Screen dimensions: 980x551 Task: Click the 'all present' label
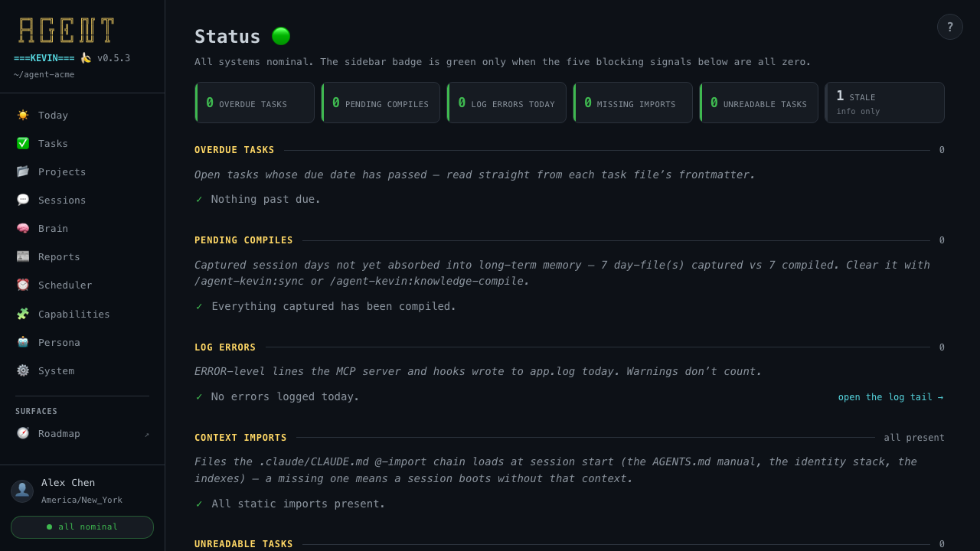pos(914,438)
